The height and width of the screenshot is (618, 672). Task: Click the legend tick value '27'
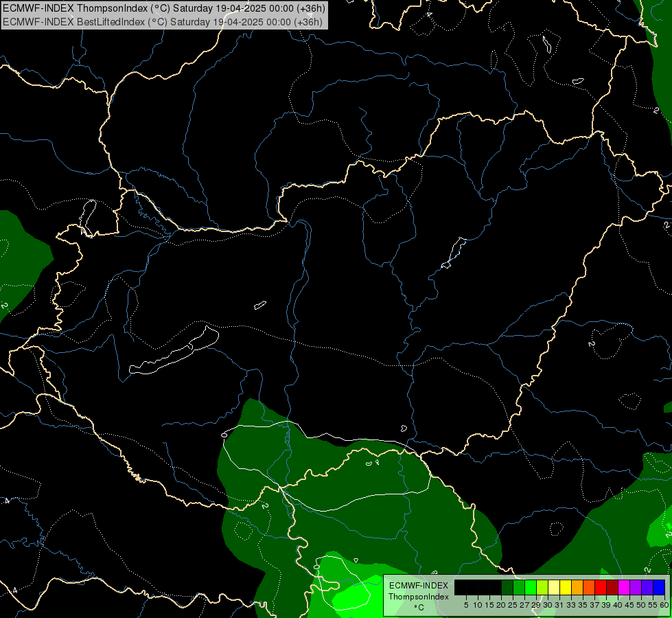[x=524, y=605]
